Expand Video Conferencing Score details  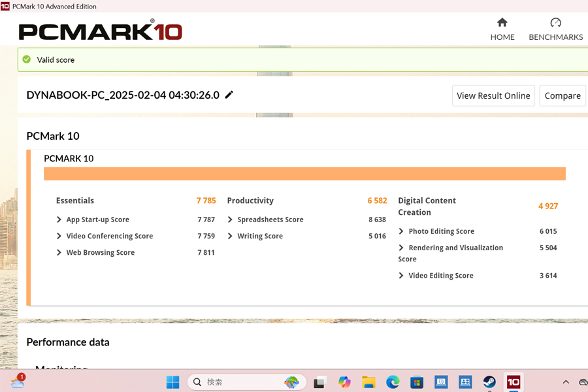pos(59,236)
